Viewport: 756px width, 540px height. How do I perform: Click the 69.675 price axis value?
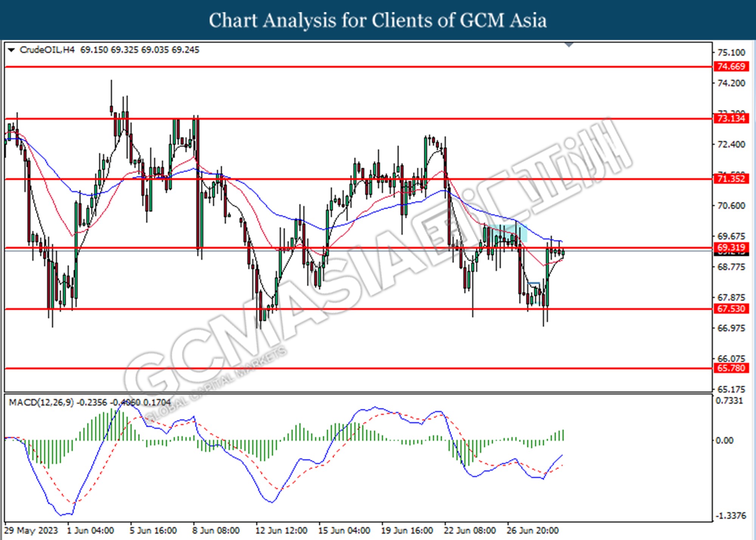[x=731, y=236]
